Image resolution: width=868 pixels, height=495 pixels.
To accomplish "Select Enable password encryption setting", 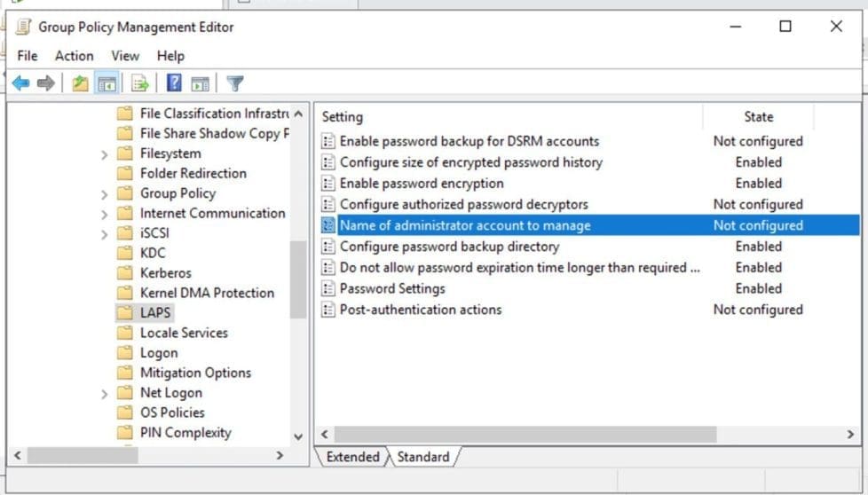I will (x=422, y=184).
